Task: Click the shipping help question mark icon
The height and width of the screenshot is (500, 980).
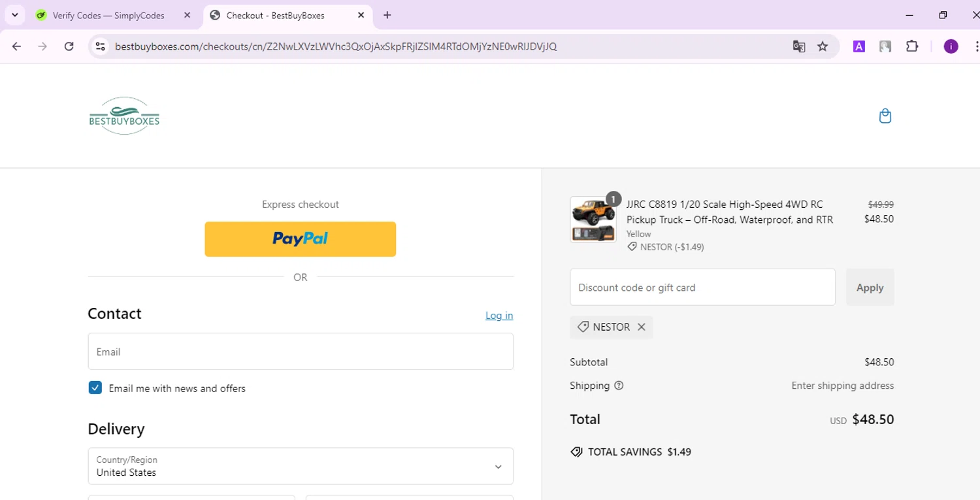Action: (x=619, y=386)
